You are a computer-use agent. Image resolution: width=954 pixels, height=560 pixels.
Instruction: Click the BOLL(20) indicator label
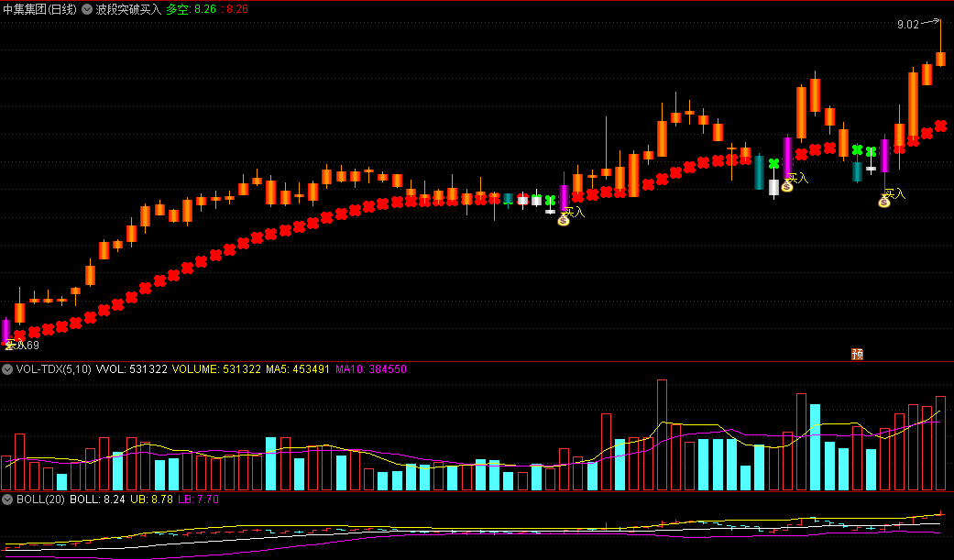[x=40, y=500]
